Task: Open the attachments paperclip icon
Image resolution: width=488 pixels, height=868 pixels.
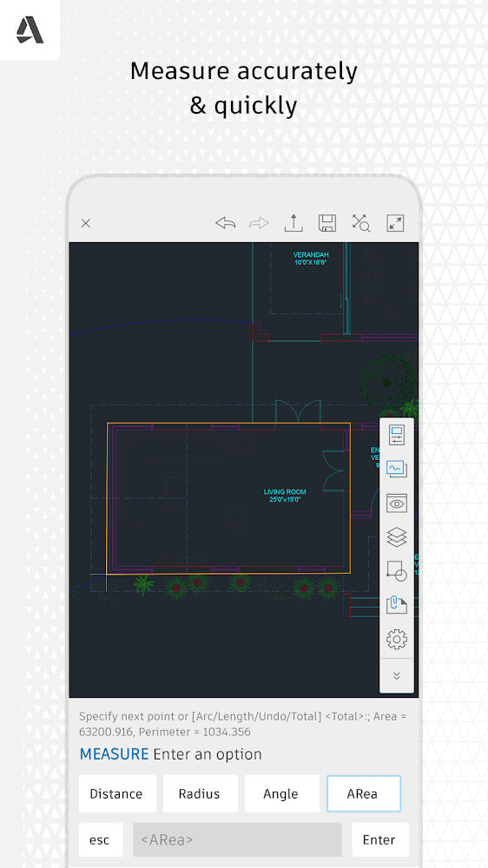Action: (397, 604)
